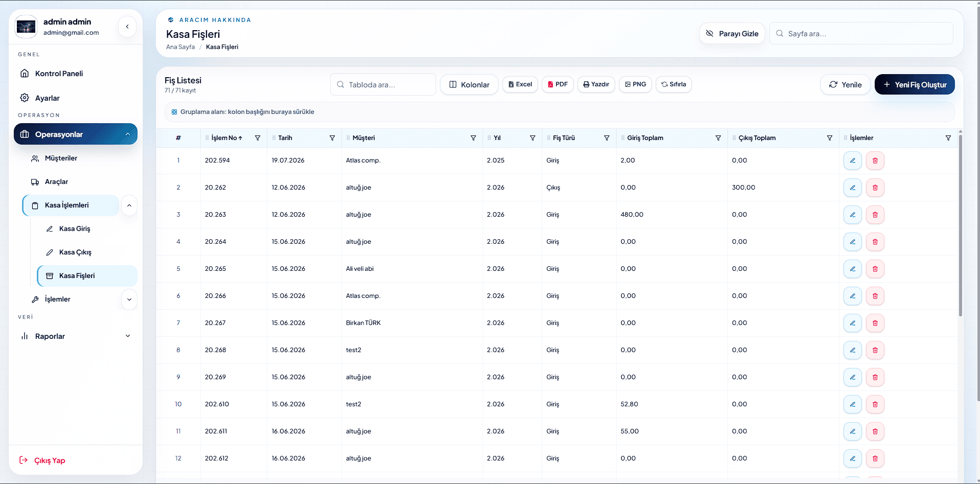Open filter icon on Giriş Toplam column

pyautogui.click(x=718, y=138)
